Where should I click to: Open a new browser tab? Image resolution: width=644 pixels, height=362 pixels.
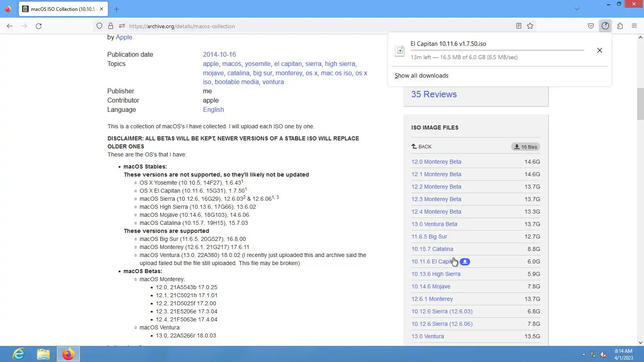point(116,9)
